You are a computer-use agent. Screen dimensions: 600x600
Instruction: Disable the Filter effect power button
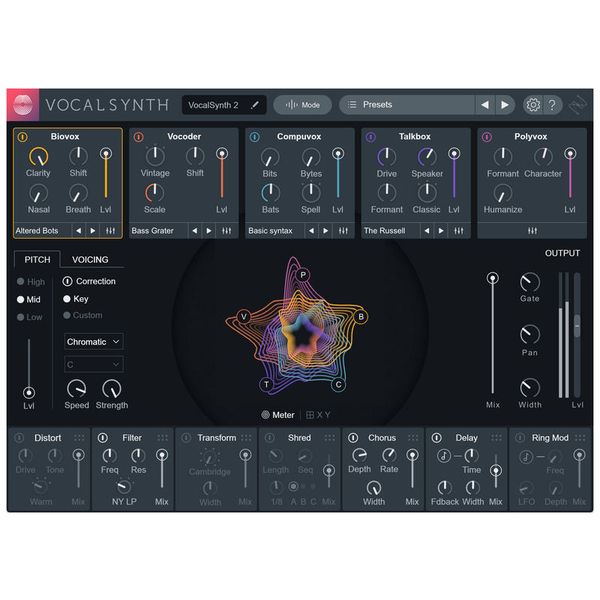pos(103,438)
